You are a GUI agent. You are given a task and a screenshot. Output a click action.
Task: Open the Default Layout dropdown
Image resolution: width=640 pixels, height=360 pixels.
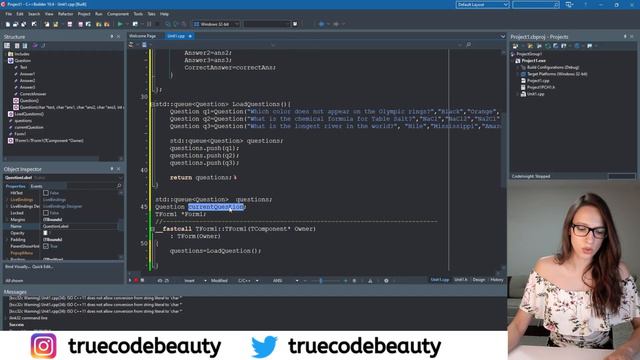pyautogui.click(x=482, y=4)
